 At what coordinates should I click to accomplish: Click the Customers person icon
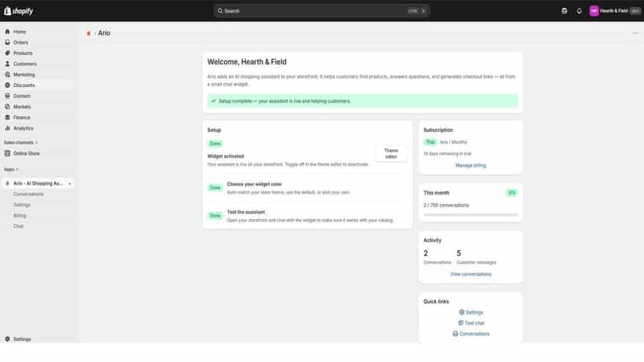pos(8,64)
